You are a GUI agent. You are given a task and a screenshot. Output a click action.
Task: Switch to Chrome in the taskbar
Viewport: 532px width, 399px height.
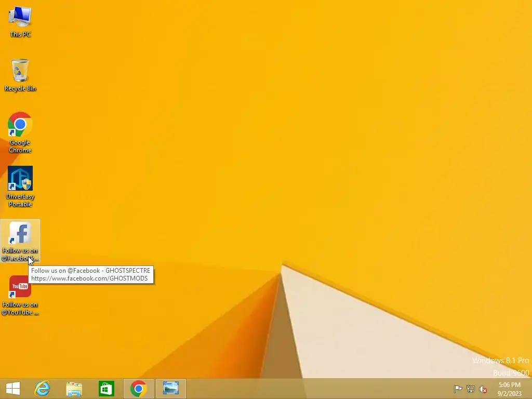coord(138,389)
